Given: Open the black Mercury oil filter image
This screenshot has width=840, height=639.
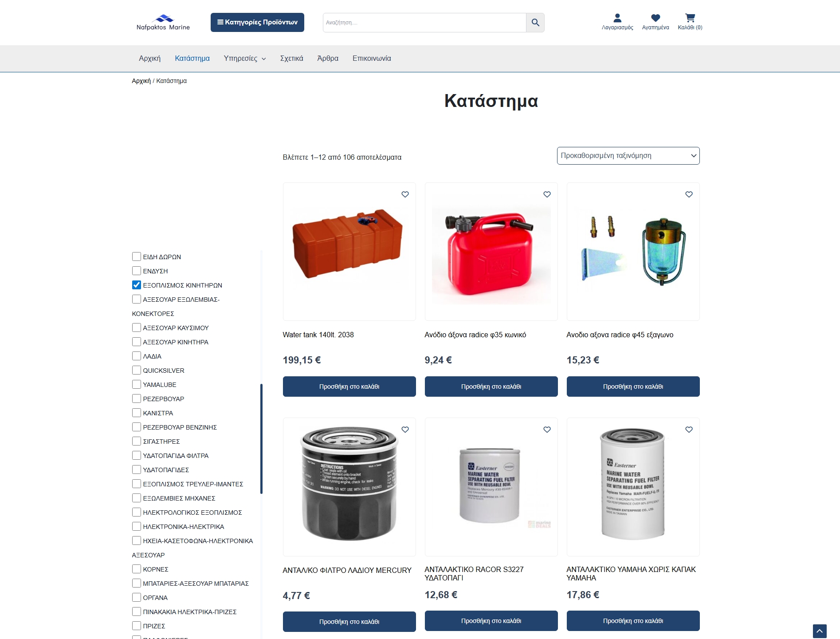Looking at the screenshot, I should (349, 487).
